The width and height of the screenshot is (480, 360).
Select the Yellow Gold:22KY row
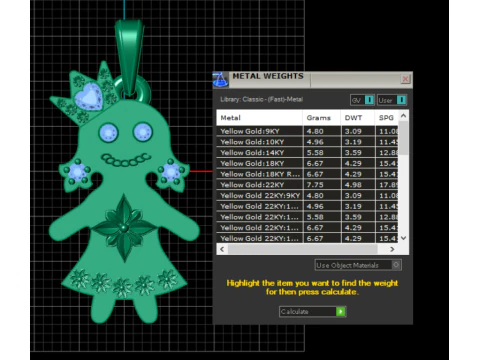pos(307,185)
